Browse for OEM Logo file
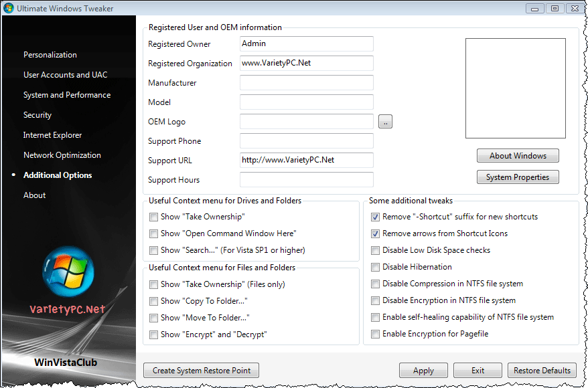Image resolution: width=588 pixels, height=388 pixels. coord(385,122)
